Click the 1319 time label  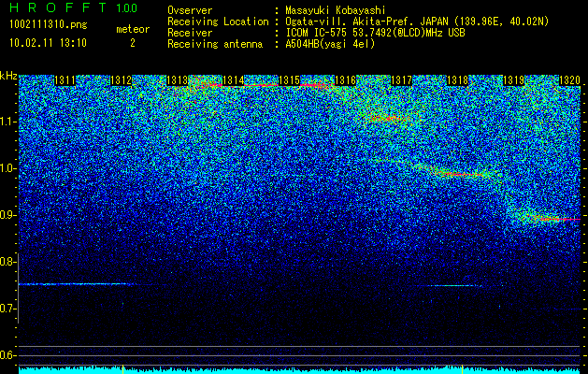(514, 80)
